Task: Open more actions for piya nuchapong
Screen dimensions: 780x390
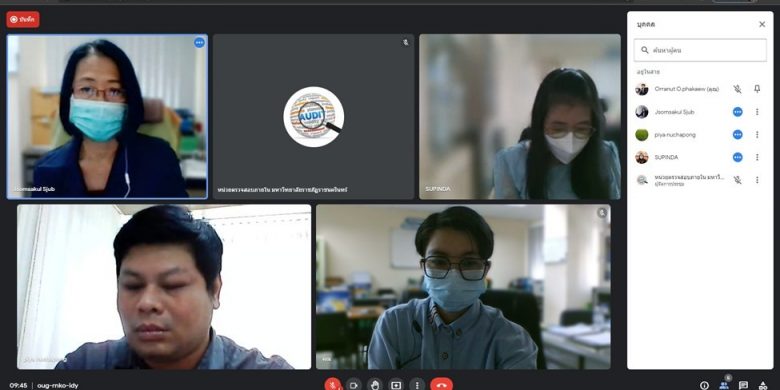Action: [757, 134]
